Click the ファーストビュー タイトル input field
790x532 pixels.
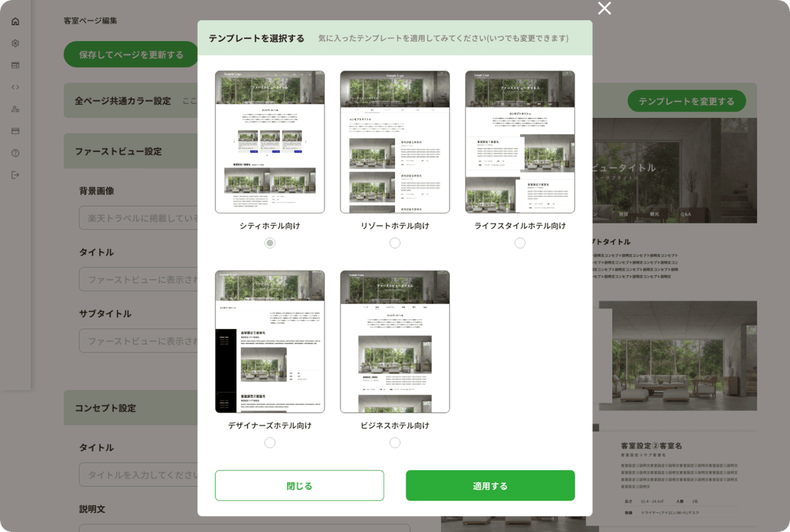pyautogui.click(x=138, y=279)
